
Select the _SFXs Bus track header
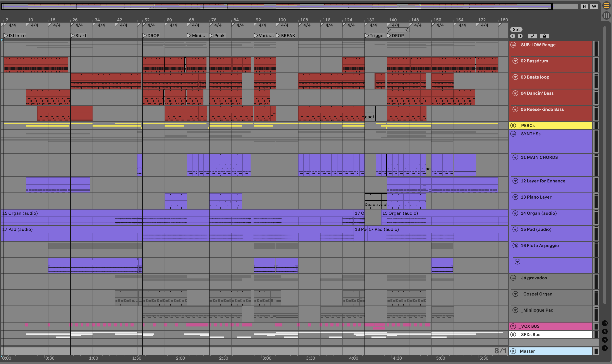pyautogui.click(x=551, y=335)
